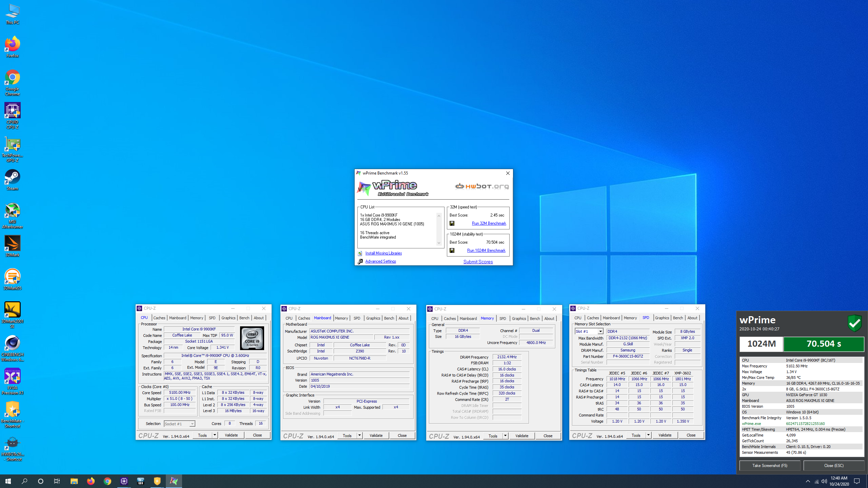Click the taskbar clock and date
Image resolution: width=868 pixels, height=488 pixels.
pyautogui.click(x=839, y=481)
